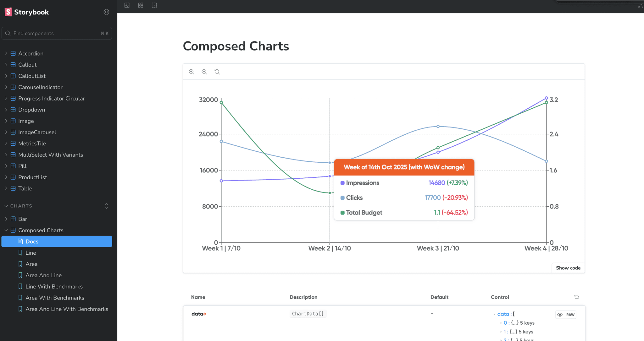
Task: Collapse the CHARTS section
Action: (21, 206)
